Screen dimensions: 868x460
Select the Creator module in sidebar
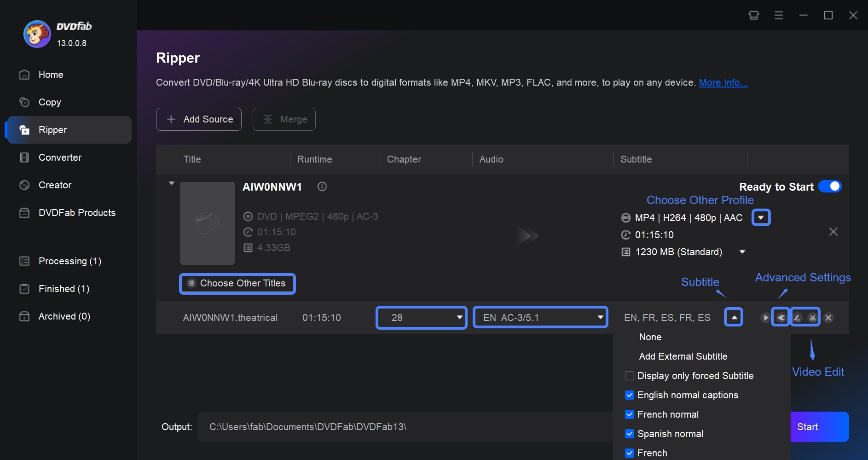54,185
